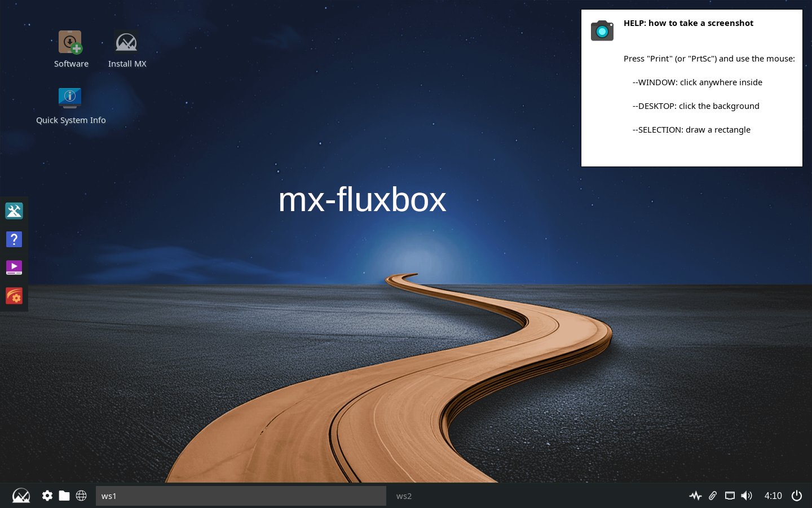812x508 pixels.
Task: Click the Quick System Info label
Action: [71, 120]
